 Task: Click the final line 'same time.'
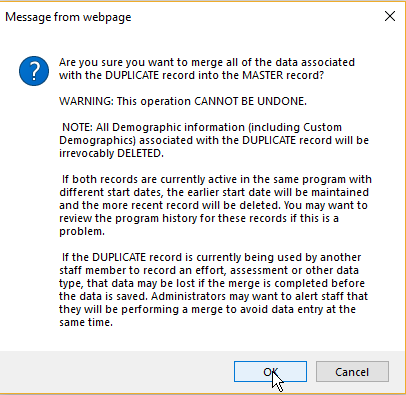(86, 322)
